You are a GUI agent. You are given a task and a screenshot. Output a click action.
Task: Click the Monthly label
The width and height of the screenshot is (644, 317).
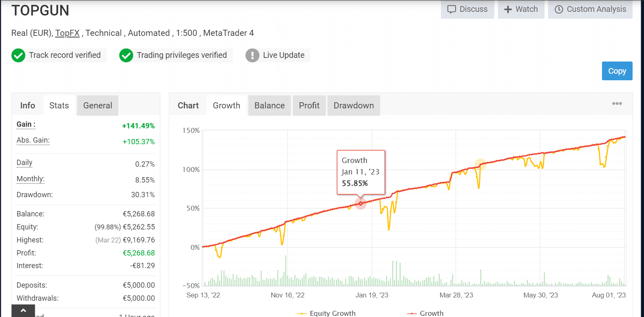point(31,179)
